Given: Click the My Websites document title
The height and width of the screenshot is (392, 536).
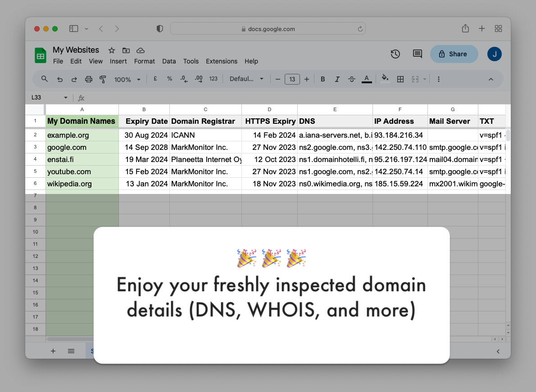Looking at the screenshot, I should 76,50.
